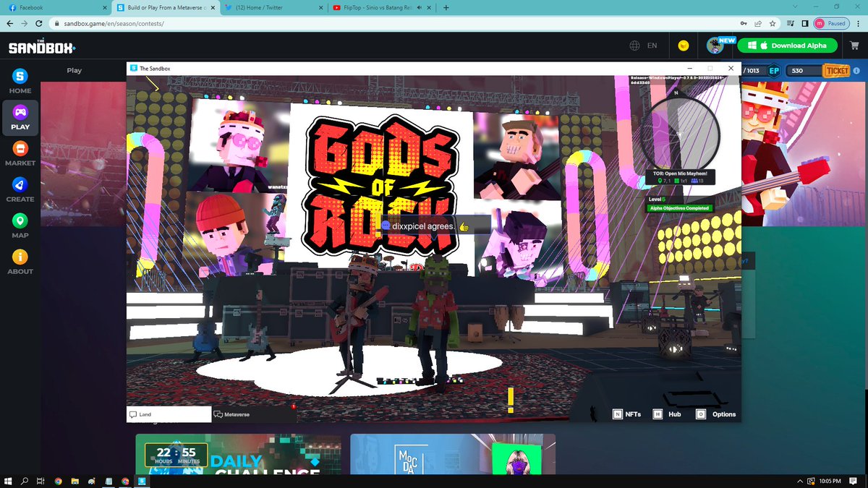The height and width of the screenshot is (488, 868).
Task: Click the orange Ticket badge
Action: click(836, 71)
